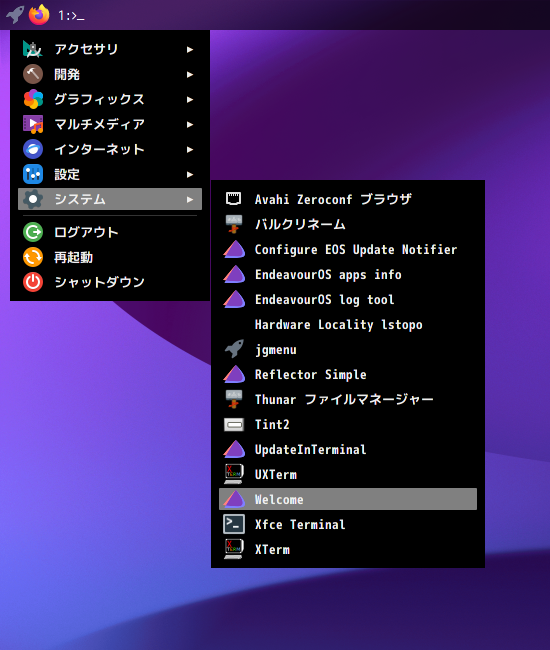The height and width of the screenshot is (650, 550).
Task: Launch Reflector Simple
Action: pyautogui.click(x=348, y=374)
